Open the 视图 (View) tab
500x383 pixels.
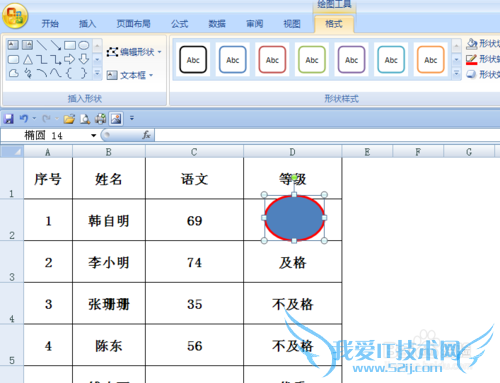[292, 24]
